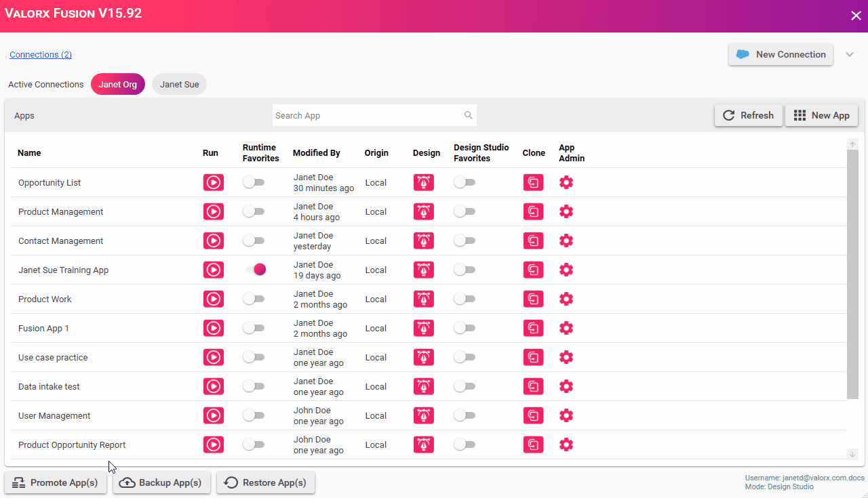Viewport: 868px width, 498px height.
Task: Open Design icon for Use case practice
Action: click(424, 357)
